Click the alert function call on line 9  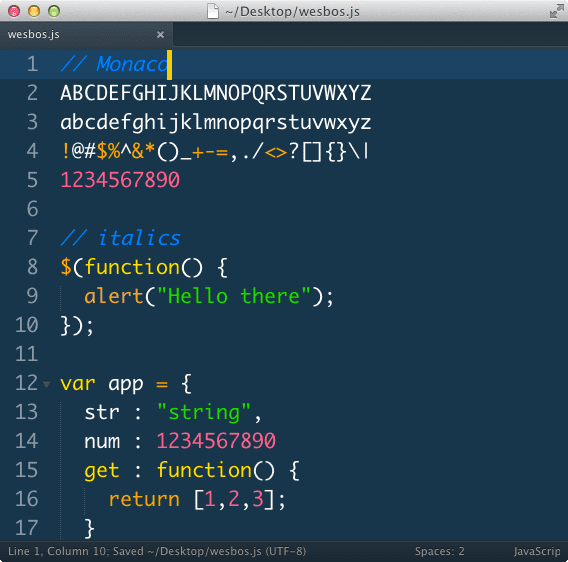tap(114, 296)
